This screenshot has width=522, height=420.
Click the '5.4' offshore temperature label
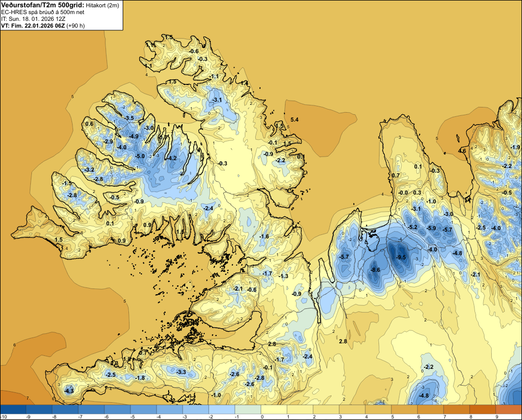(x=294, y=119)
